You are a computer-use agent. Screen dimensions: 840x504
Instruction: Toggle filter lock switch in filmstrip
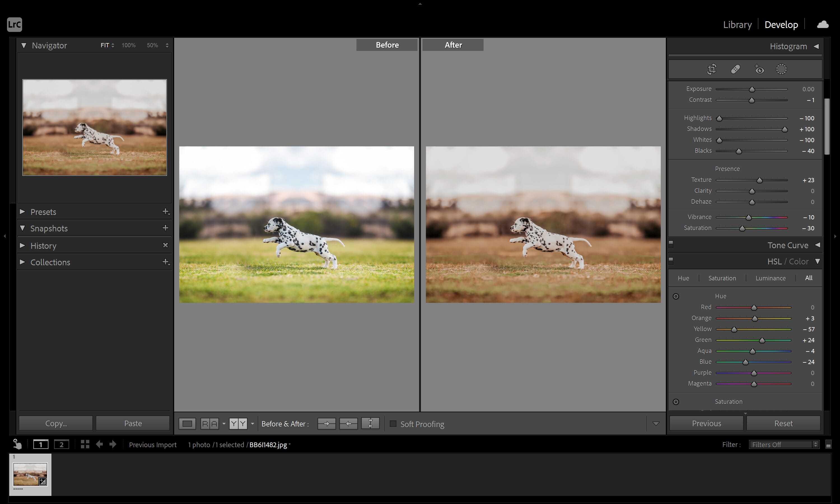(x=829, y=444)
